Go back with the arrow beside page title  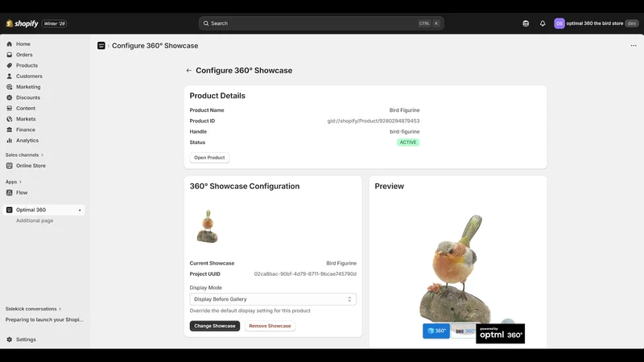(189, 71)
